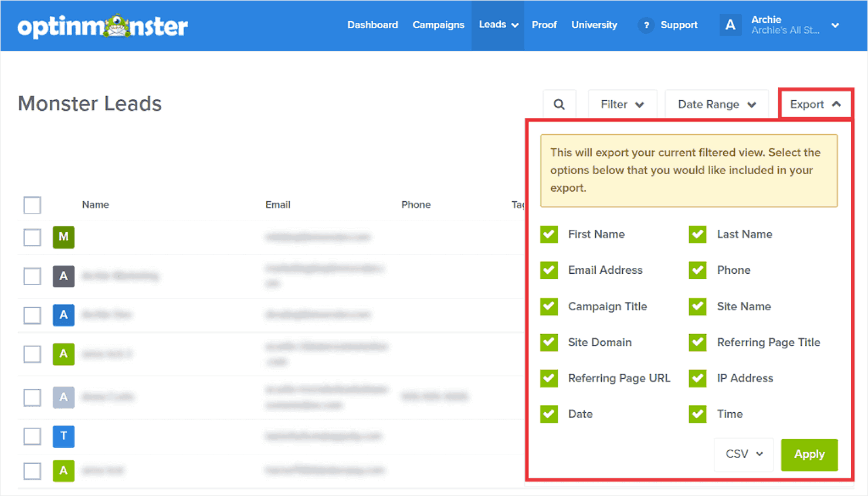Select the green 'M' lead avatar
The image size is (868, 496).
63,237
